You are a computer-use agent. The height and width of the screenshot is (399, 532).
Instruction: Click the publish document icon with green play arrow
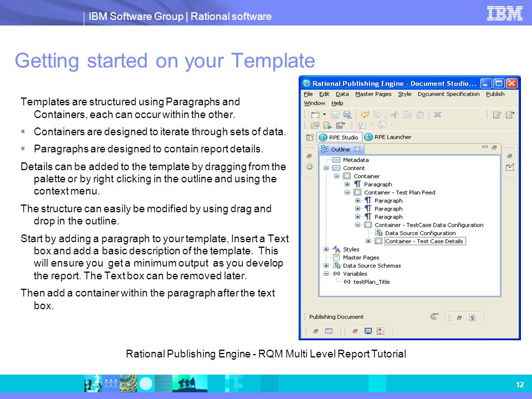click(328, 125)
